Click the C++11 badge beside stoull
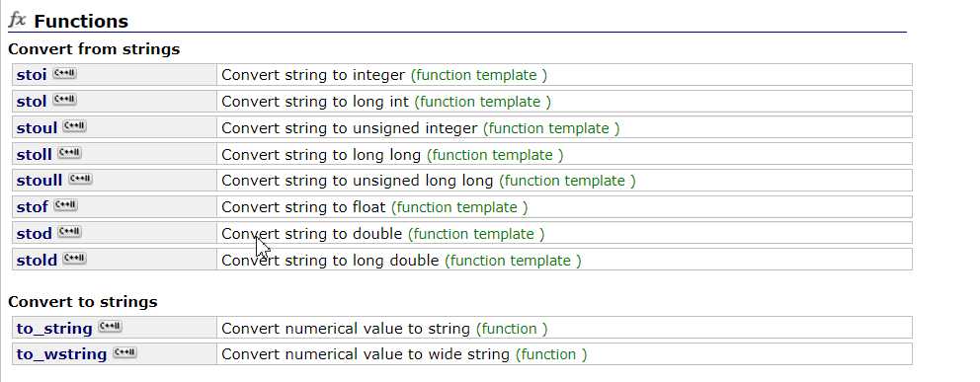The width and height of the screenshot is (980, 382). point(80,179)
